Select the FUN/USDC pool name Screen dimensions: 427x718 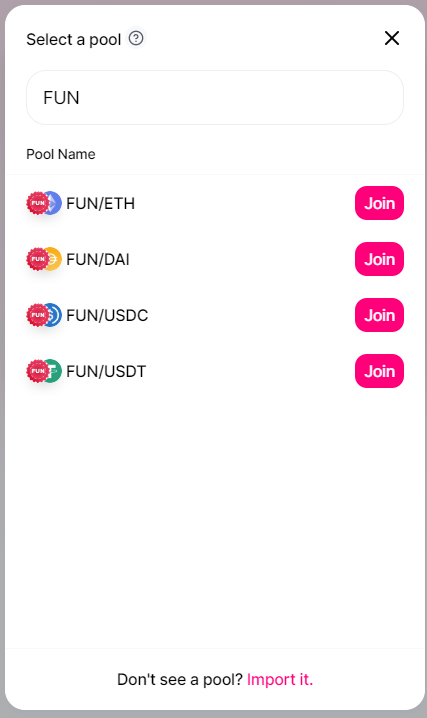coord(107,315)
